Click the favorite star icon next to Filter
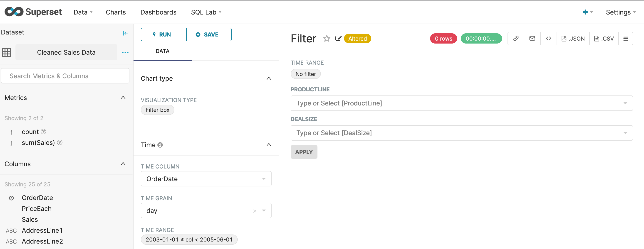 point(327,39)
